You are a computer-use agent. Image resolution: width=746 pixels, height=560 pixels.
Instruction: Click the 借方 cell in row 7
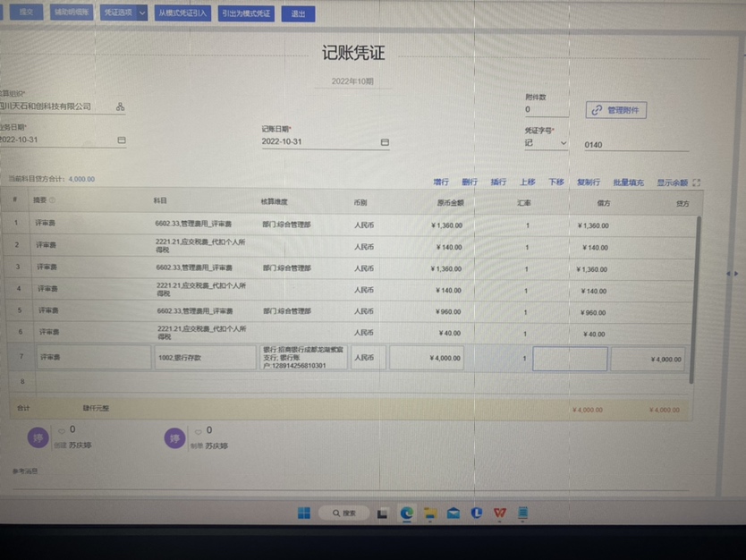[x=570, y=359]
